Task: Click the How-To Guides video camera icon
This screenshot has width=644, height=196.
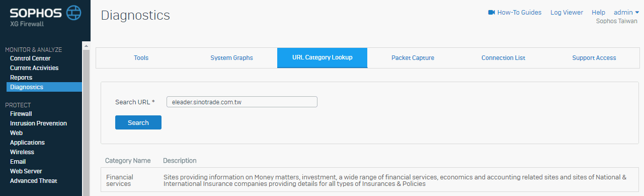Action: coord(492,13)
